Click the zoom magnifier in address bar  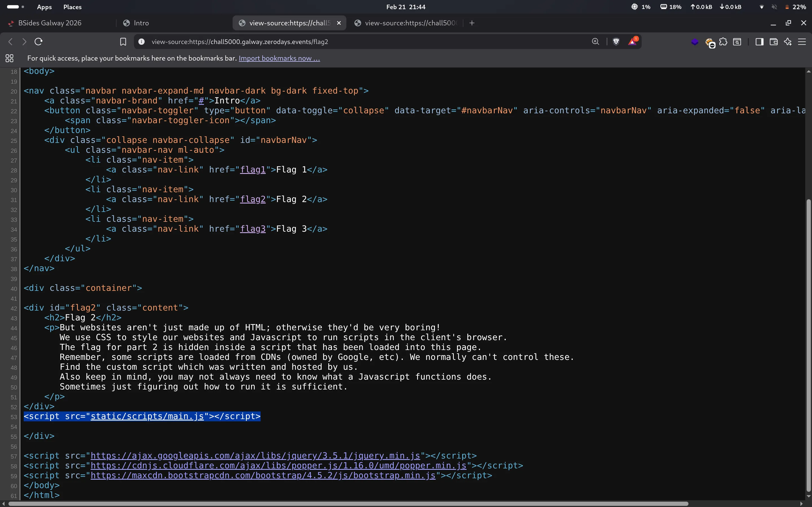click(x=595, y=42)
